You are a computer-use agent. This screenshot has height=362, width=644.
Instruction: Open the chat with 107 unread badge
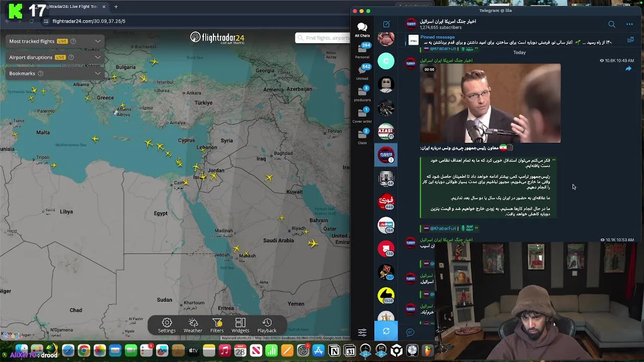(386, 272)
